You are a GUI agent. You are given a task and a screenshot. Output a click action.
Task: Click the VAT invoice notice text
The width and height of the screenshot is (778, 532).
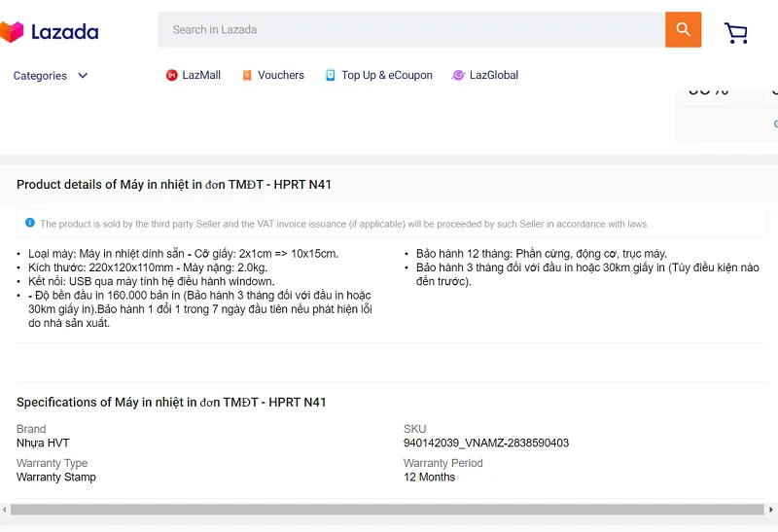coord(344,224)
